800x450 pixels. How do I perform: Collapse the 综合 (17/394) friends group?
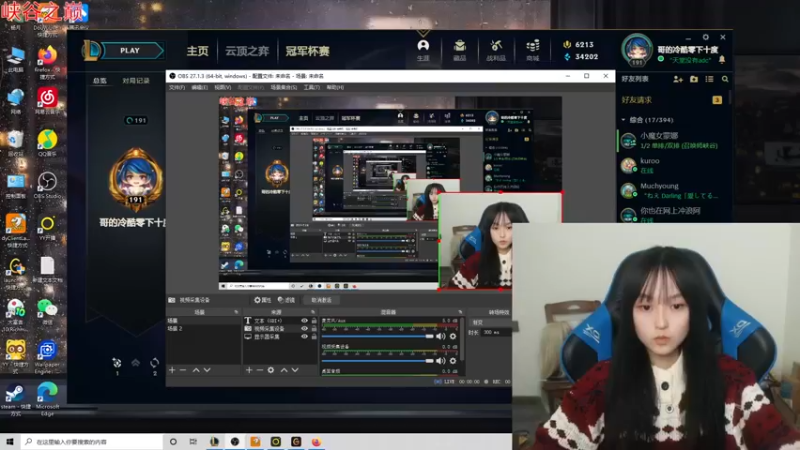[x=623, y=120]
